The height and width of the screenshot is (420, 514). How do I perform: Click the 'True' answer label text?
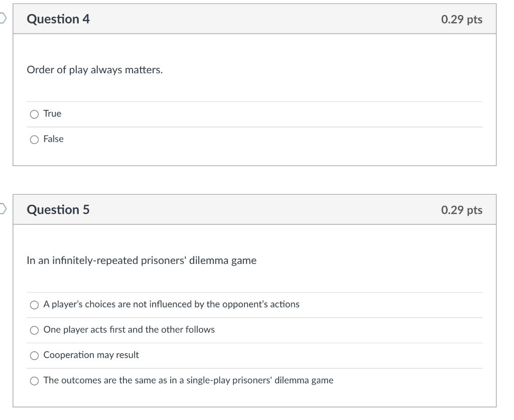click(x=52, y=114)
